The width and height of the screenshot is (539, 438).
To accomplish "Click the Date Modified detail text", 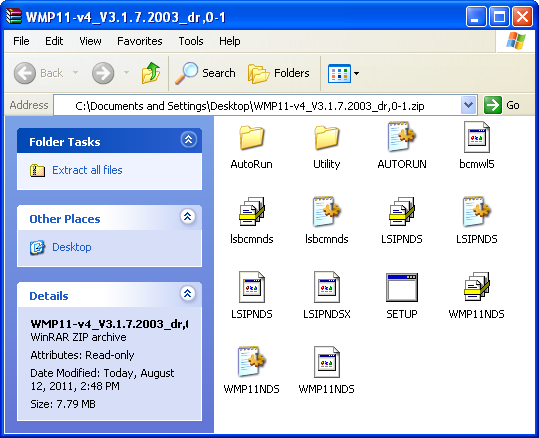I will (102, 380).
